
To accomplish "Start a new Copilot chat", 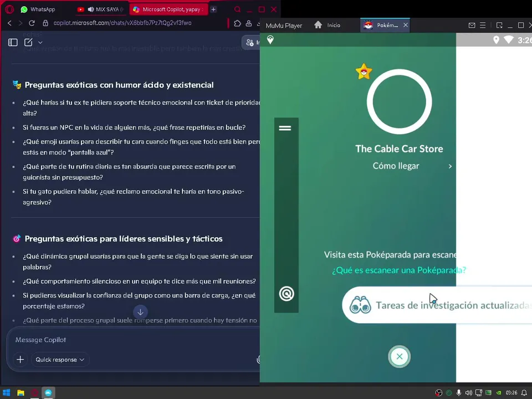I will (28, 43).
